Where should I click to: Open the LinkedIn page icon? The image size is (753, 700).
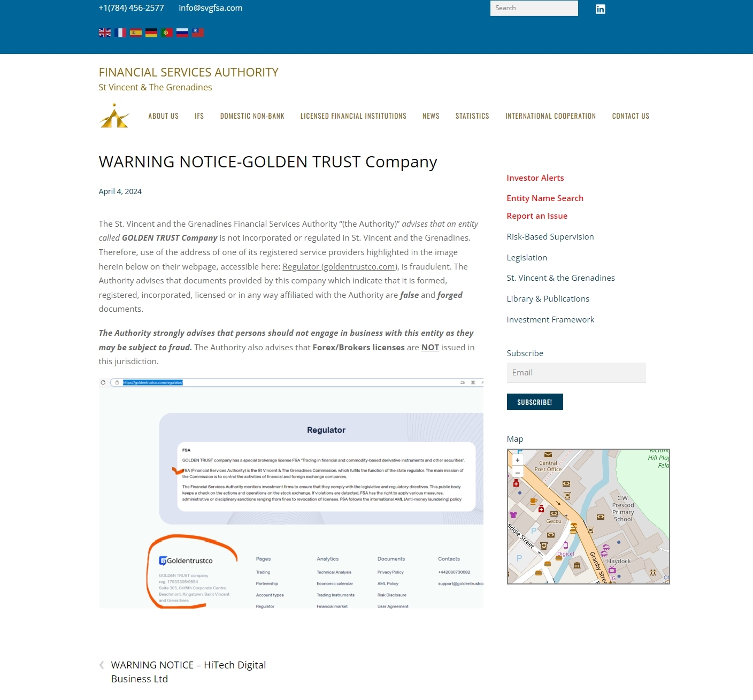coord(600,9)
